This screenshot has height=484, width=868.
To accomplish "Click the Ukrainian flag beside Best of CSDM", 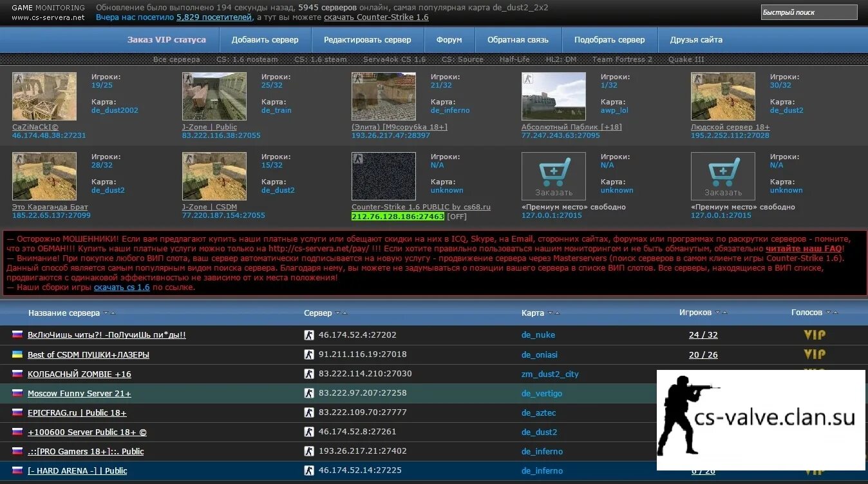I will 17,354.
